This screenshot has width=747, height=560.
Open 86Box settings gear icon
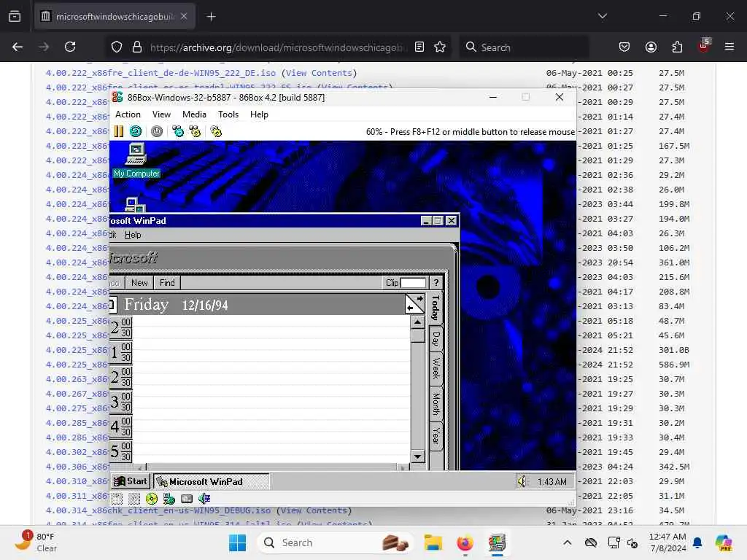click(x=216, y=131)
